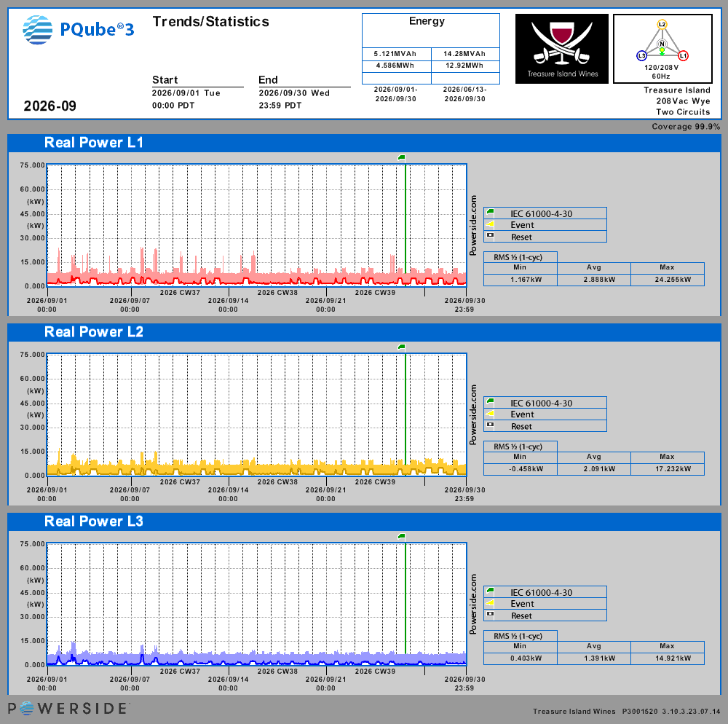
Task: Click Powerside.com link beside L2 chart
Action: click(473, 414)
